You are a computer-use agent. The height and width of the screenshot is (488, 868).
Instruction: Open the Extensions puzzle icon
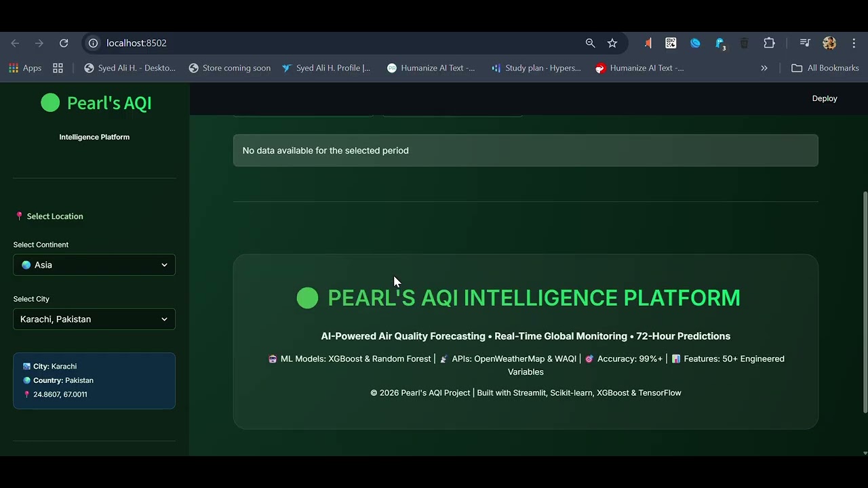(769, 43)
